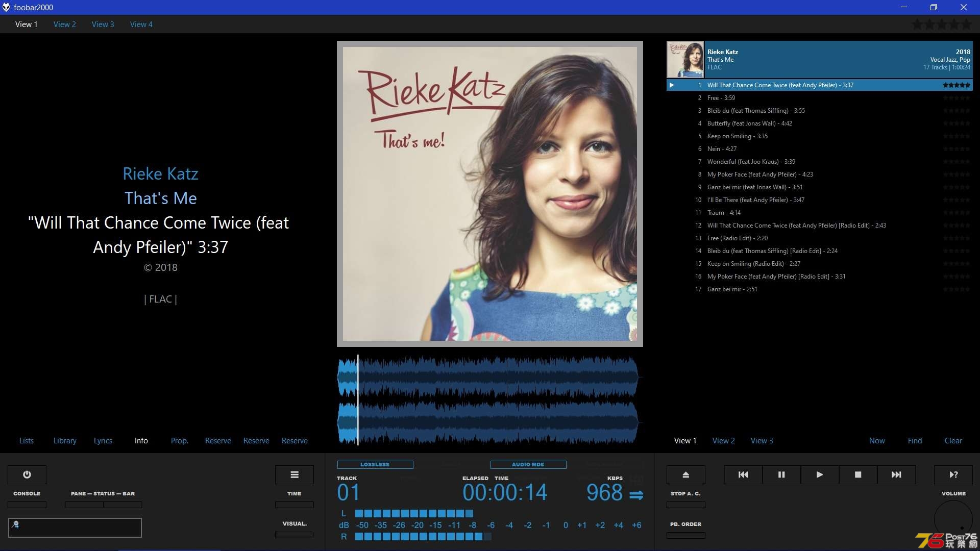Click the magnifier icon in the search box
The width and height of the screenshot is (980, 551).
(15, 524)
